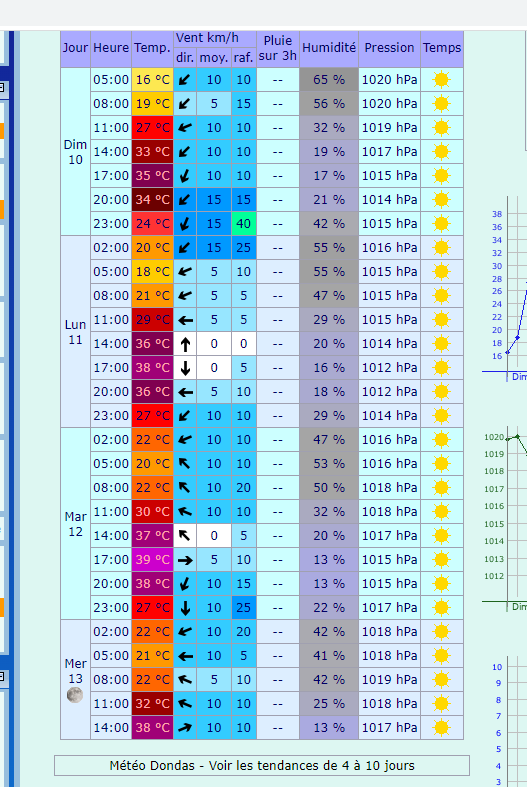Click the Vent km/h header

(207, 39)
